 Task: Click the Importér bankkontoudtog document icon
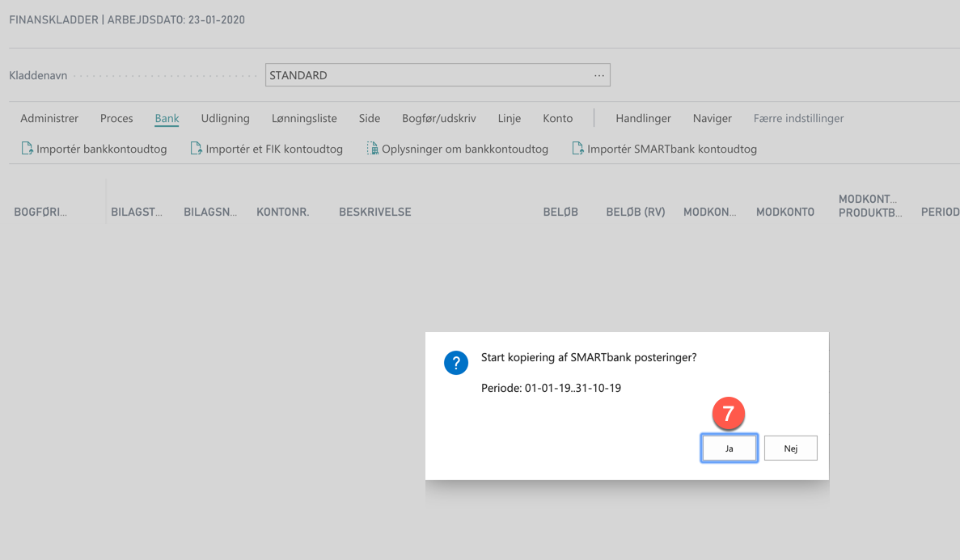[27, 148]
